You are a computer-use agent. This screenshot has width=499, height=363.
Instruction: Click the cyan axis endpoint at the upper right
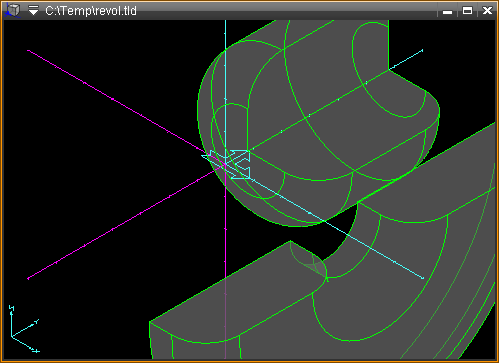[422, 51]
